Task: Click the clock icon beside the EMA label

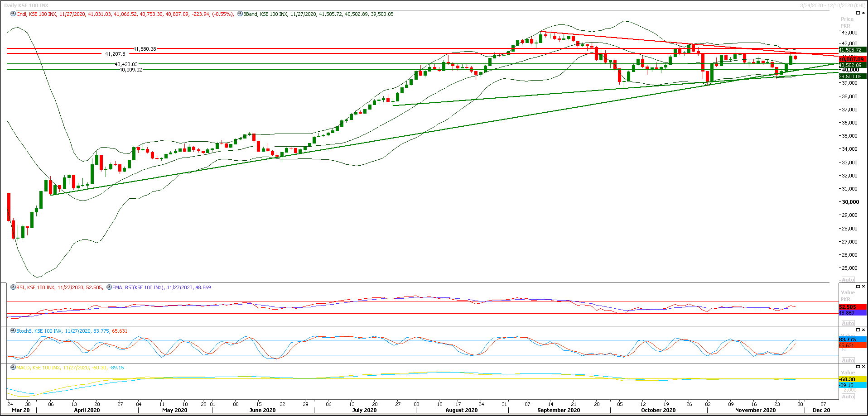Action: click(109, 287)
